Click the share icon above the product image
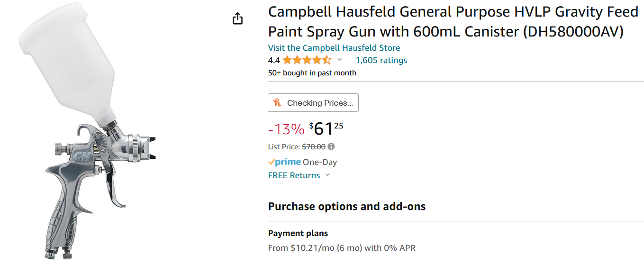 tap(238, 18)
